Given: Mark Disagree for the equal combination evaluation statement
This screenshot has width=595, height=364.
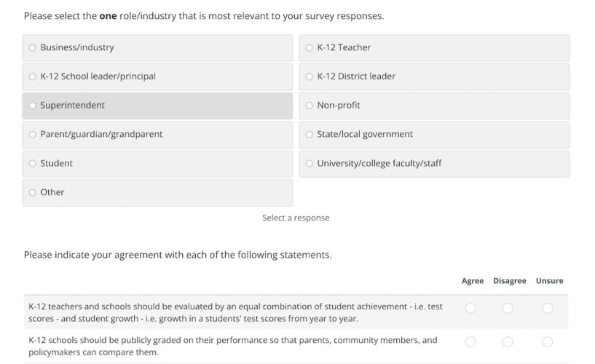Looking at the screenshot, I should pyautogui.click(x=508, y=309).
